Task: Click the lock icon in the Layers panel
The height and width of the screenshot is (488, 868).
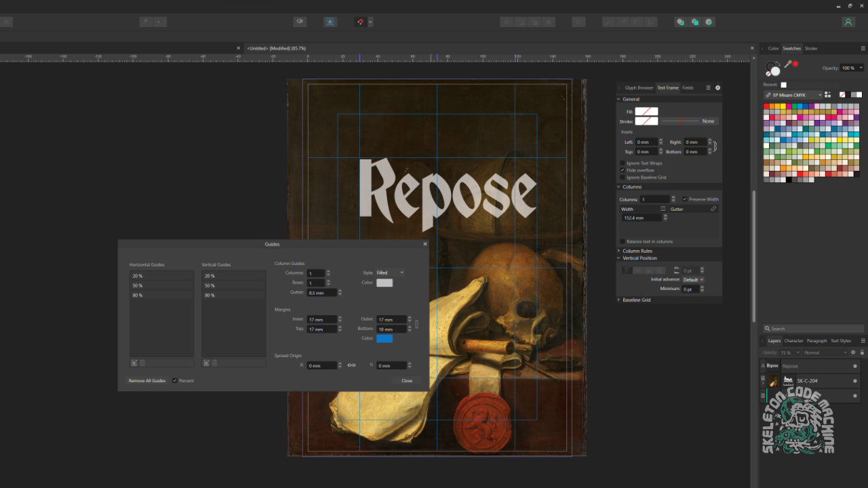Action: coord(863,352)
